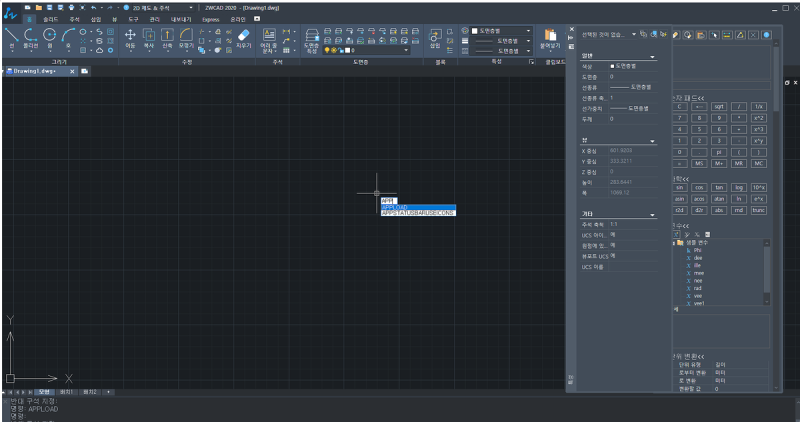This screenshot has width=800, height=422.
Task: Close the Drawing1.dwg document tab
Action: (70, 71)
